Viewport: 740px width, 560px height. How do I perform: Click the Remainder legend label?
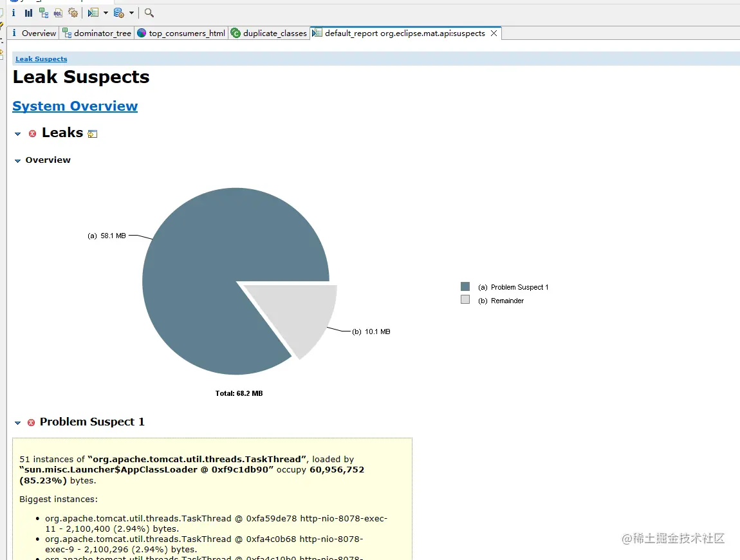[501, 301]
